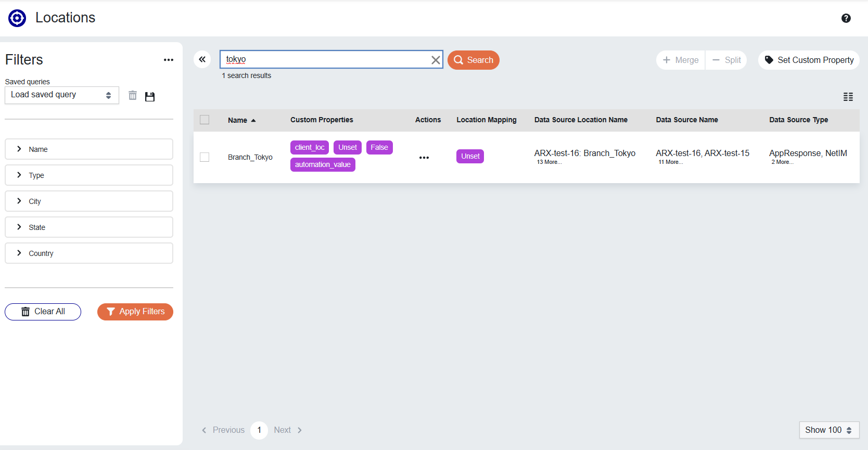Click the client_loc custom property tag

click(x=309, y=148)
